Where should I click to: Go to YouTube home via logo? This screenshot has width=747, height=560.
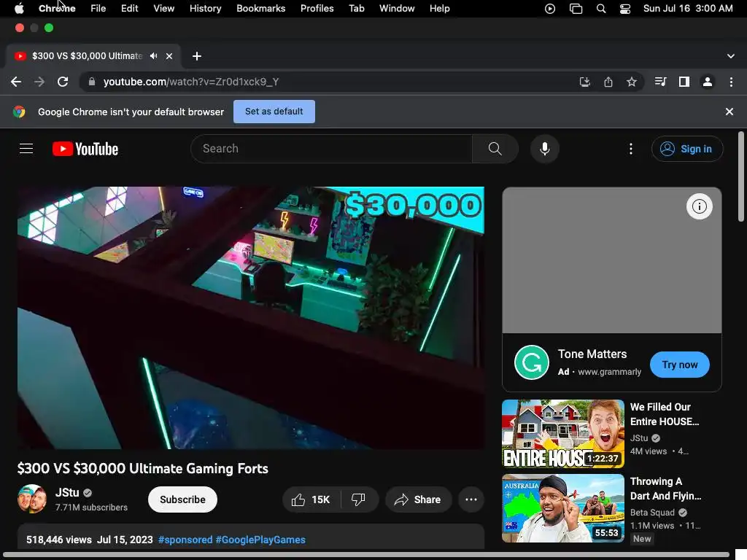85,149
